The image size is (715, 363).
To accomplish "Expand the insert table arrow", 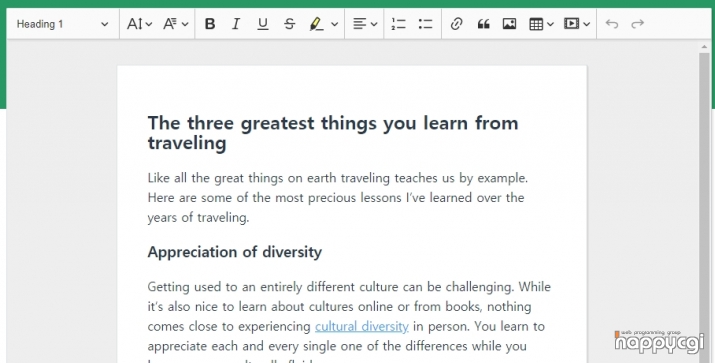I will (x=550, y=24).
